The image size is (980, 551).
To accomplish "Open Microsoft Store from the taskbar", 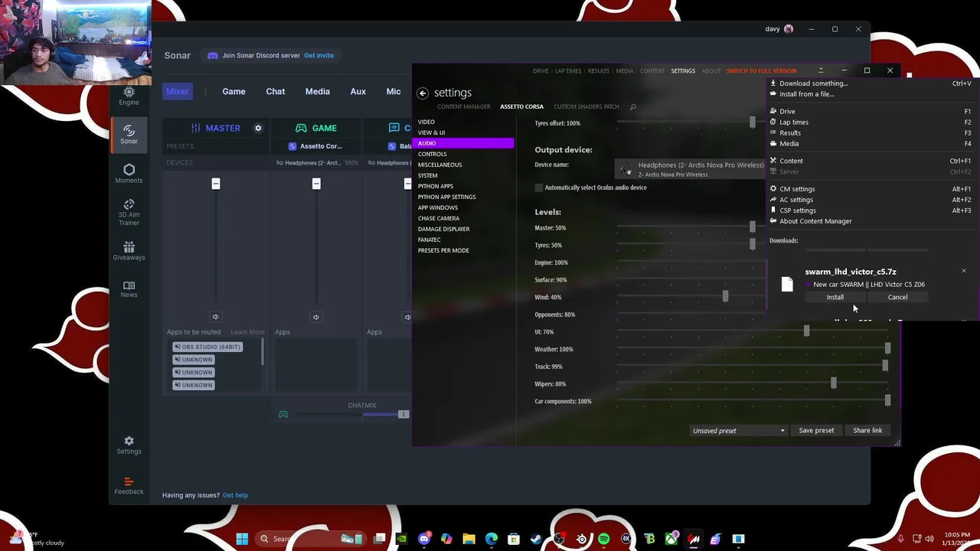I will 514,539.
